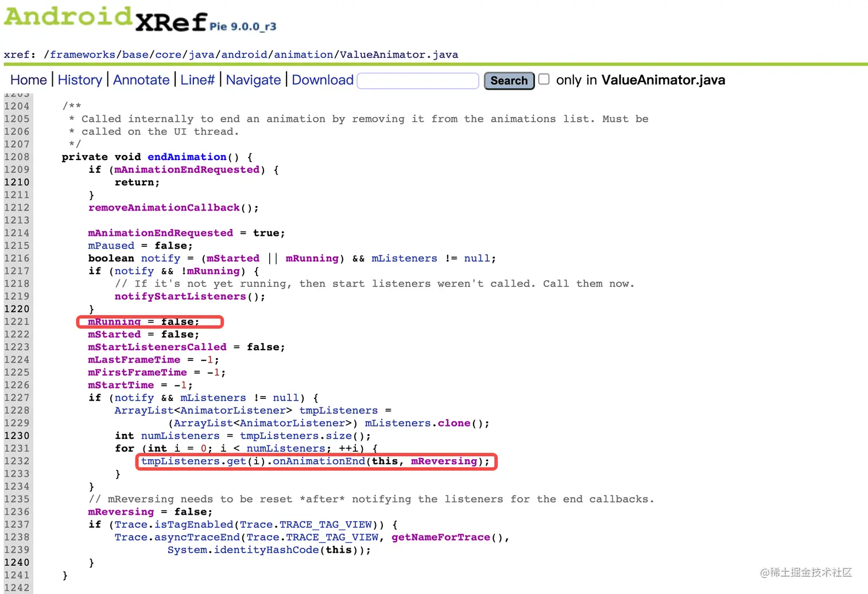Click the Search button
Image resolution: width=868 pixels, height=594 pixels.
[509, 81]
